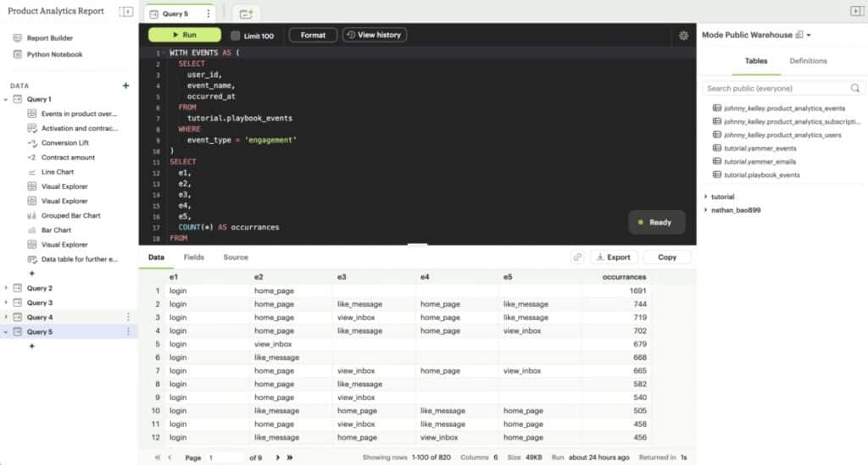Click the page number field
Viewport: 868px width, 465px height.
224,458
